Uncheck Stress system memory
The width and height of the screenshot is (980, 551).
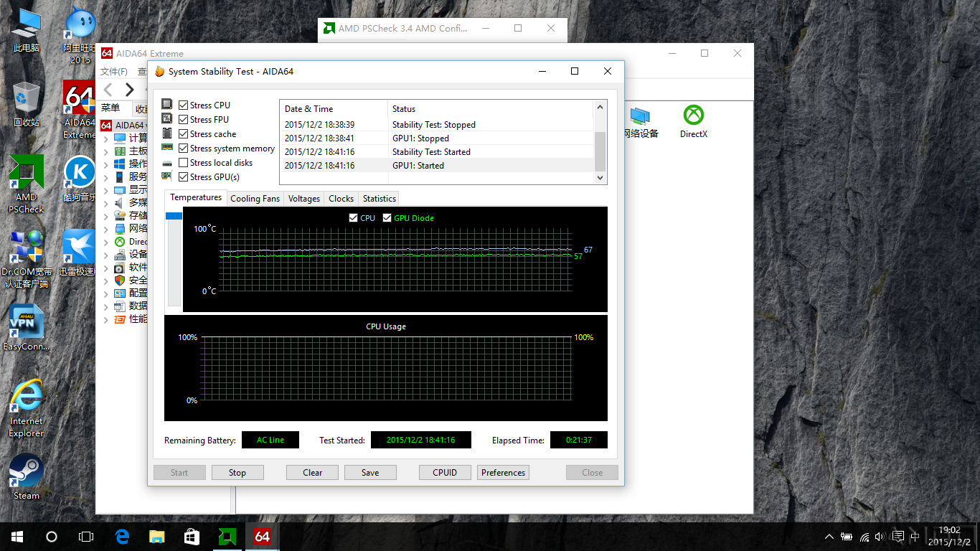(x=183, y=149)
